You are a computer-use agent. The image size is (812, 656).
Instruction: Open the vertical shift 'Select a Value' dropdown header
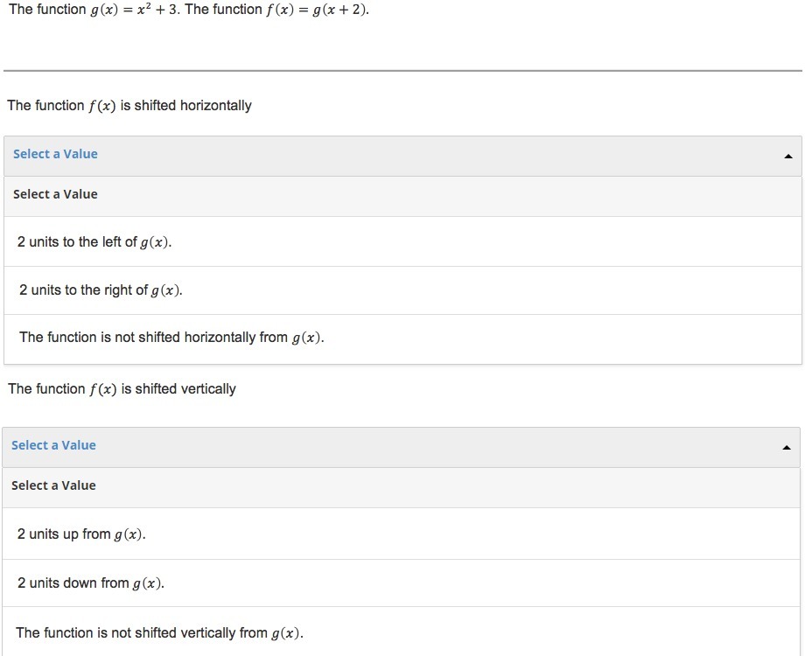pos(401,446)
